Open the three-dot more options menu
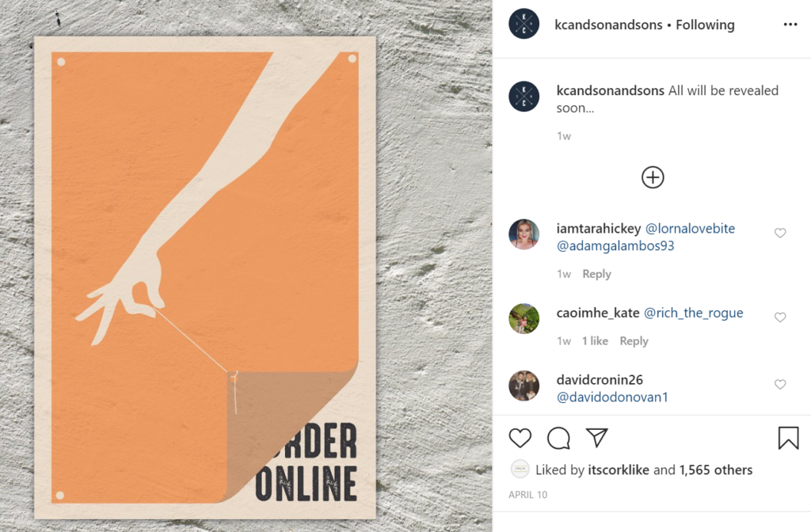Screen dimensions: 811x532 point(790,25)
